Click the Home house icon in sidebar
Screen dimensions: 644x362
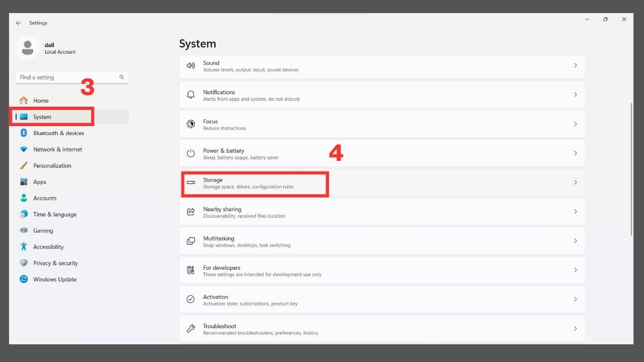click(x=24, y=100)
